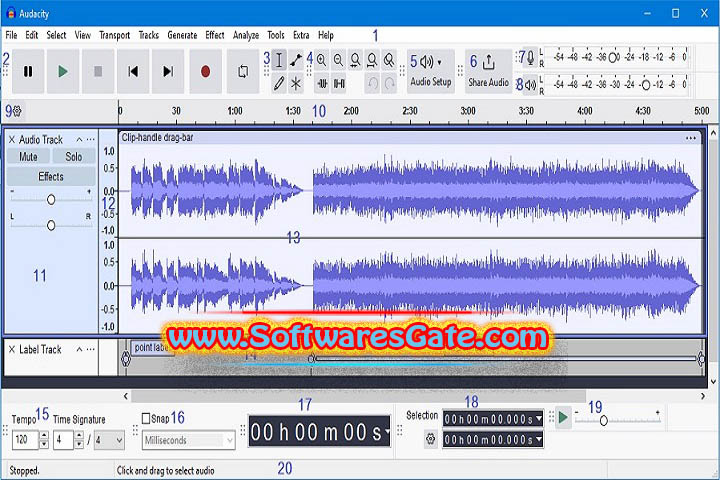Enable the Snap checkbox

tap(146, 418)
